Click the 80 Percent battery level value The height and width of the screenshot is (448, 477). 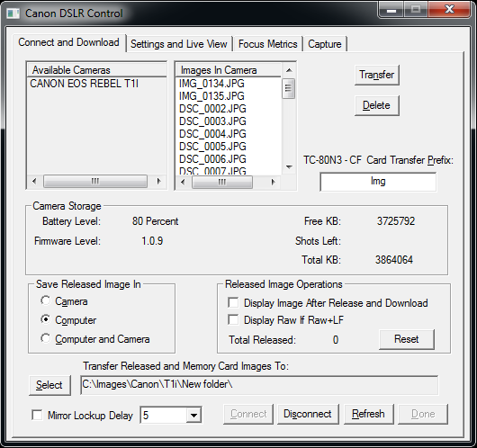pos(155,221)
